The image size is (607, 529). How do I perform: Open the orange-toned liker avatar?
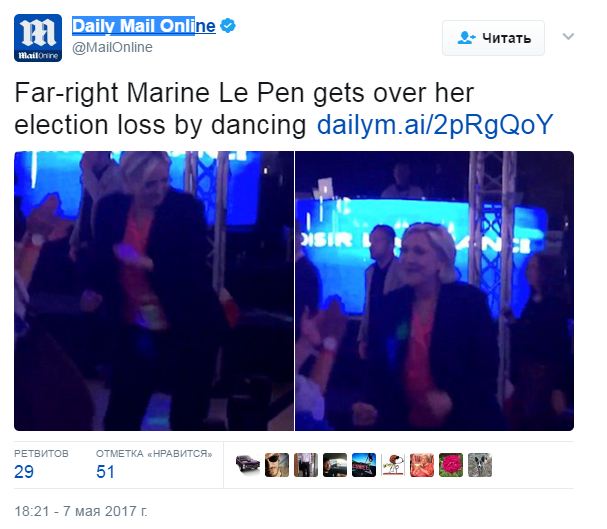click(422, 465)
